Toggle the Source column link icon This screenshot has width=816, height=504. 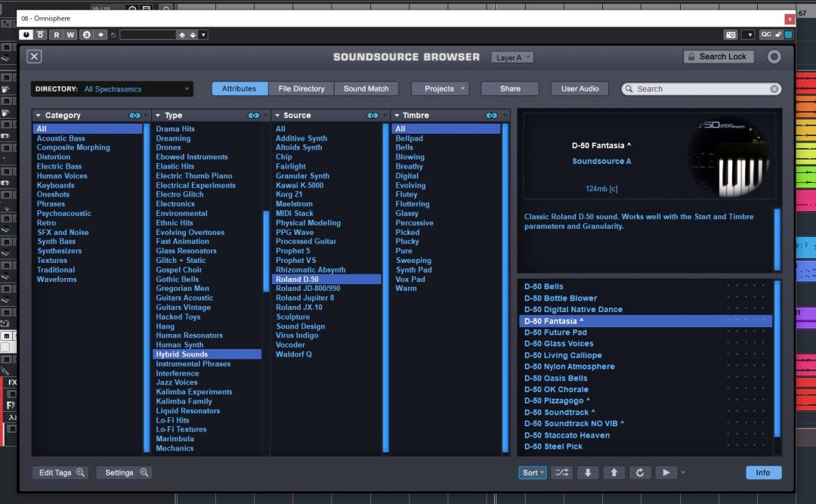coord(372,115)
